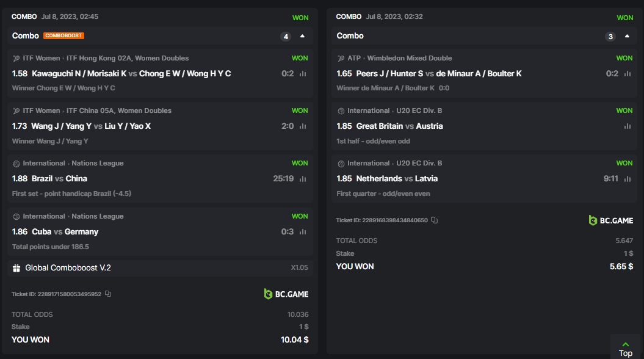Open stats icon for Wang/Yang match
The height and width of the screenshot is (359, 644).
click(303, 126)
